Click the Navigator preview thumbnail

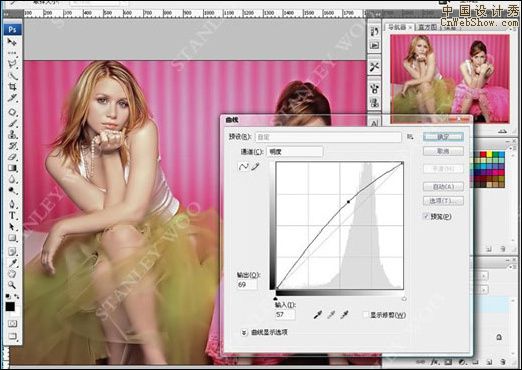(x=450, y=79)
